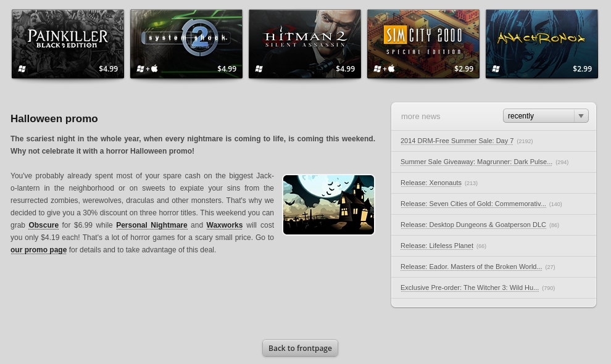The height and width of the screenshot is (364, 611).
Task: Click the (213) comment count
Action: 471,183
